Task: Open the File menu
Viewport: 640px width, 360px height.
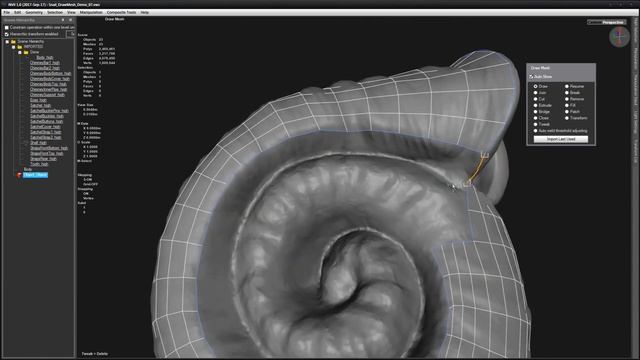Action: point(7,12)
